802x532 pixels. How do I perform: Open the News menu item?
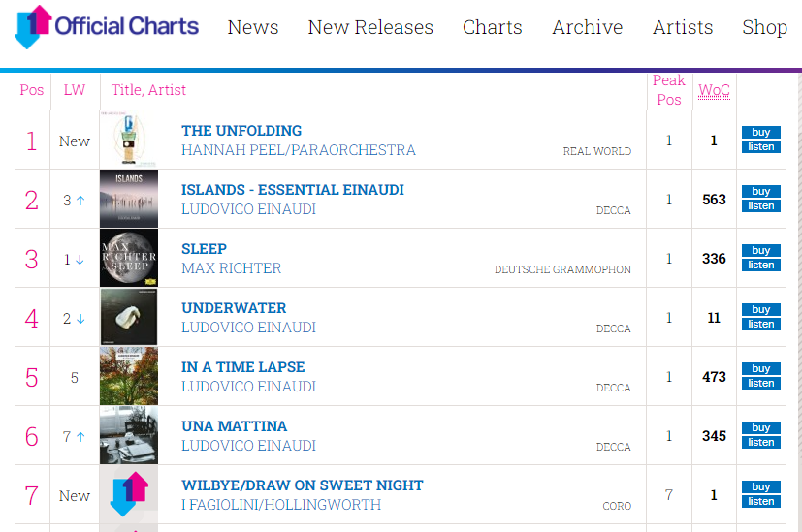pyautogui.click(x=253, y=27)
